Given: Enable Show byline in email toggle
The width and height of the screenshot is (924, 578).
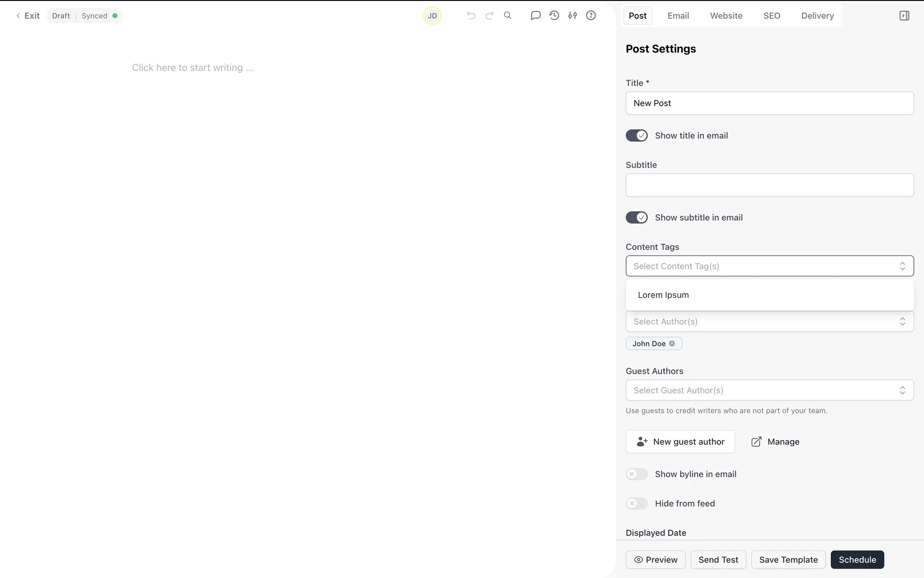Looking at the screenshot, I should click(x=636, y=474).
